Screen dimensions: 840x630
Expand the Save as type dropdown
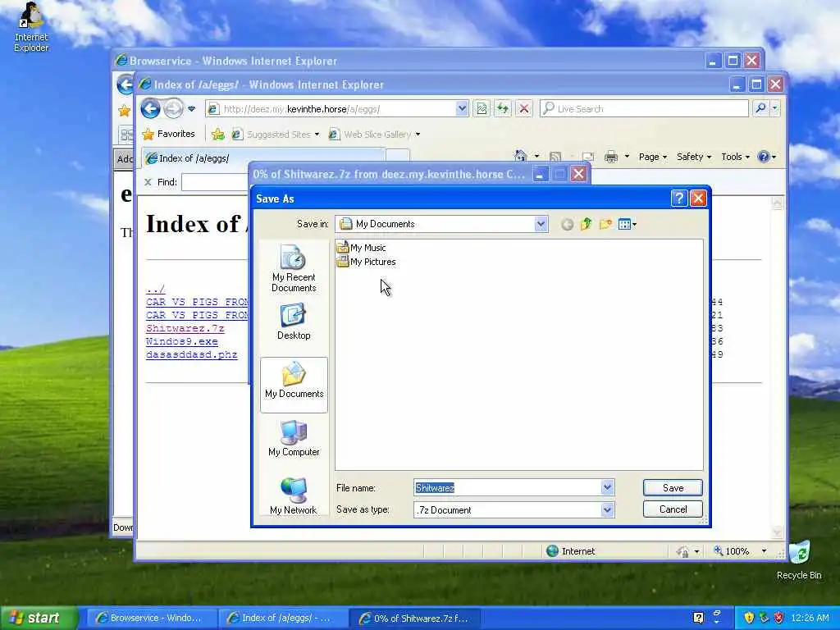click(x=607, y=510)
